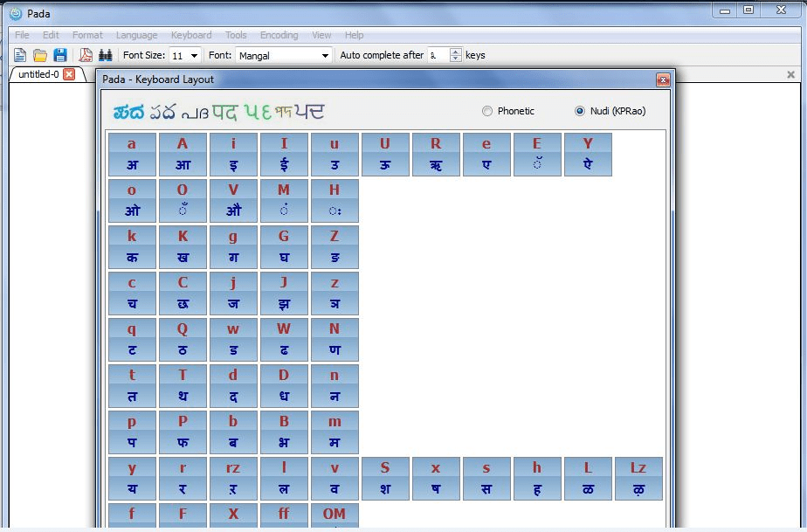Increase the auto complete value with the stepper

455,51
